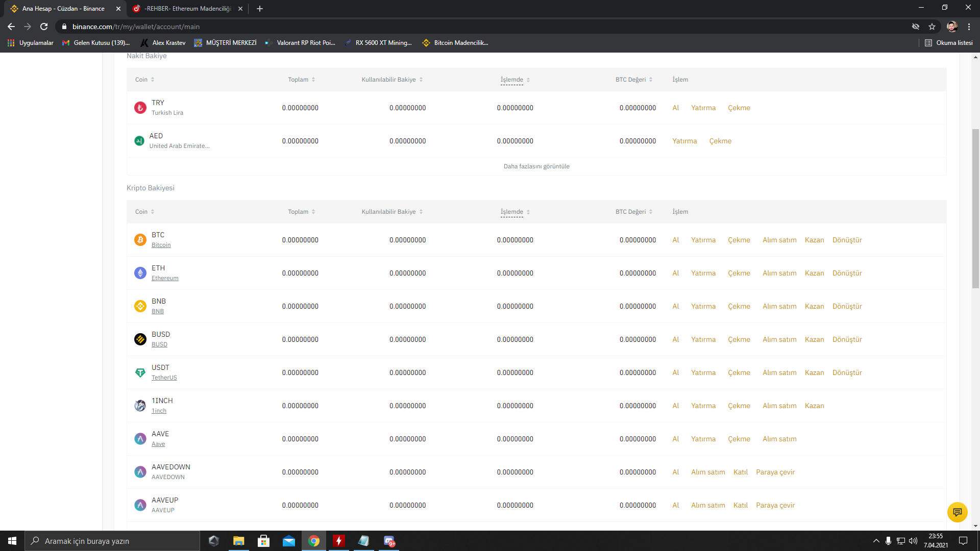Click the TetherUS USDT icon
This screenshot has height=551, width=980.
click(x=140, y=372)
